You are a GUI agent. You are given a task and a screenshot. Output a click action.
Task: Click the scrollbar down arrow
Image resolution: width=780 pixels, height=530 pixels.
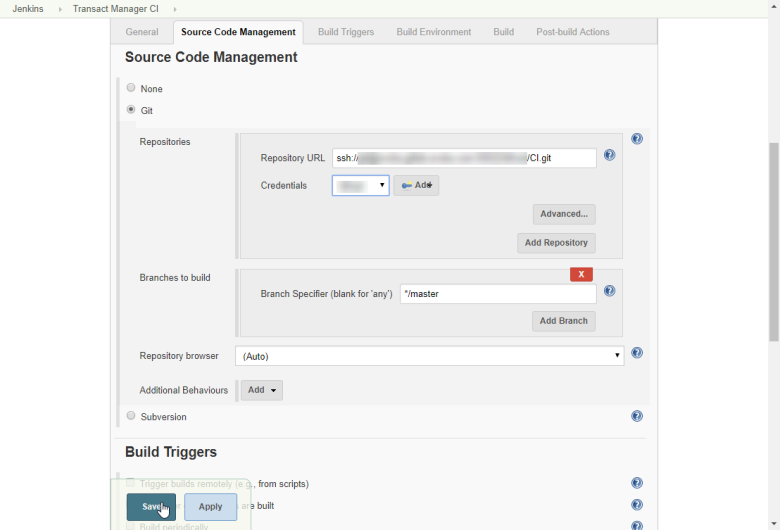click(x=774, y=524)
